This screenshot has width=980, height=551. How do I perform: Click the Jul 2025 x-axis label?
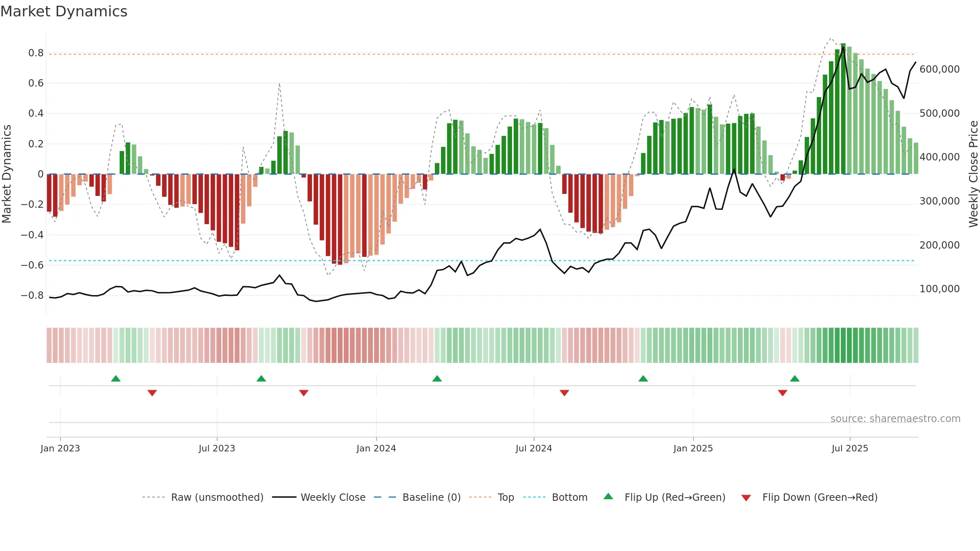850,448
